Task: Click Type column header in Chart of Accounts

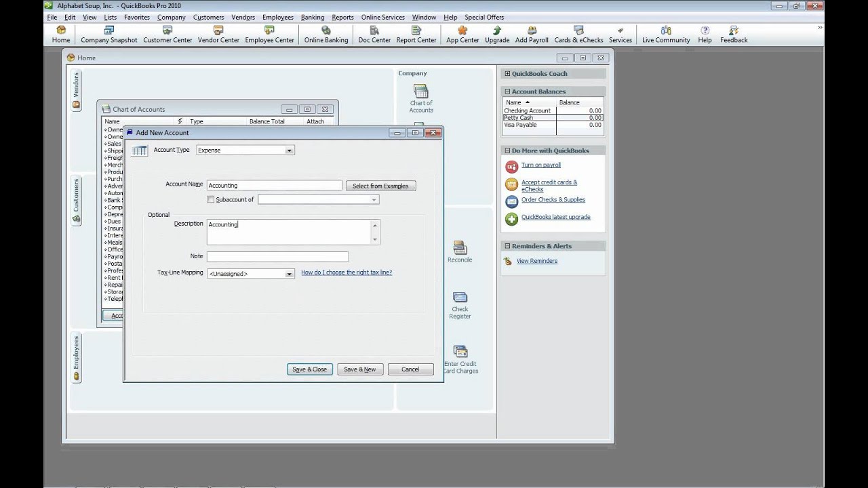Action: point(197,121)
